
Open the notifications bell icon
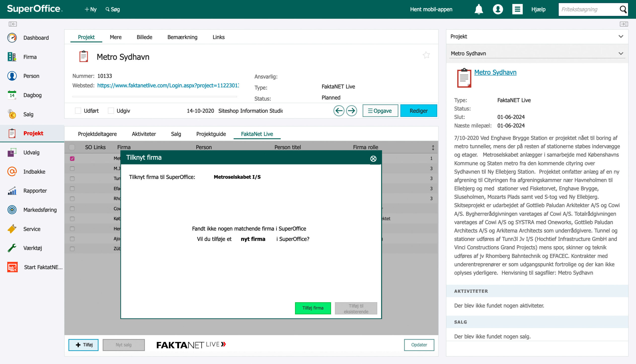pyautogui.click(x=478, y=9)
